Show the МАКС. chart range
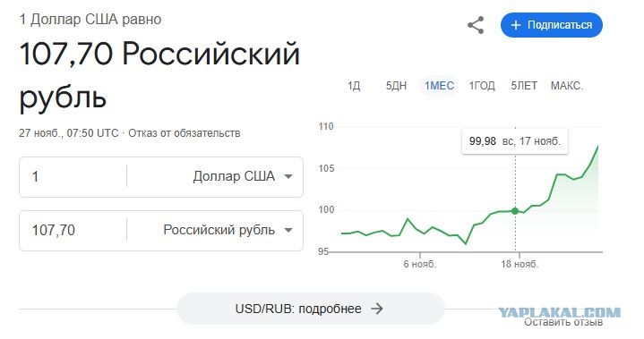644x339 pixels. tap(567, 86)
